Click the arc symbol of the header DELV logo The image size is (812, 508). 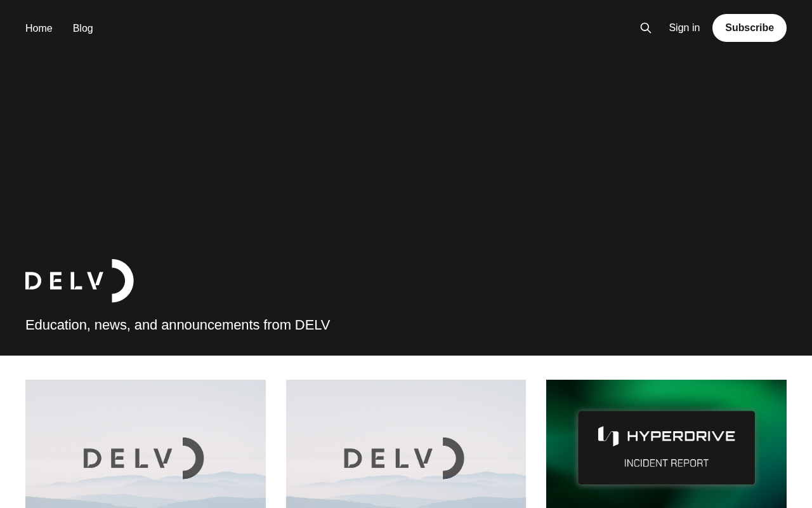click(x=123, y=281)
